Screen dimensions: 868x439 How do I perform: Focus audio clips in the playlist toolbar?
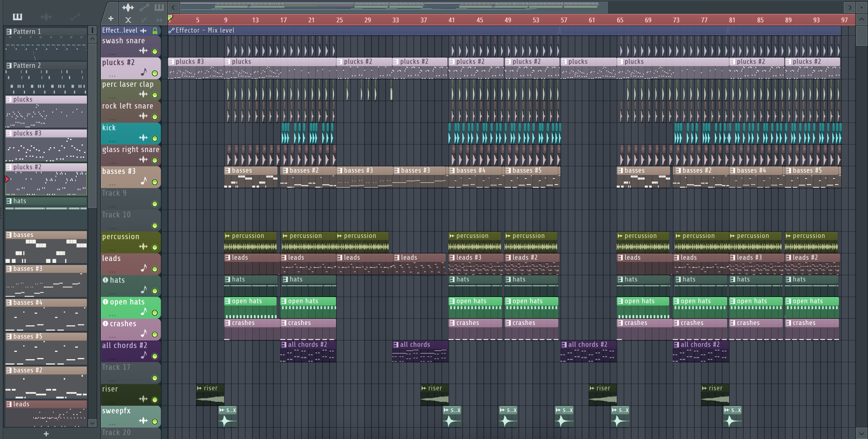(128, 8)
